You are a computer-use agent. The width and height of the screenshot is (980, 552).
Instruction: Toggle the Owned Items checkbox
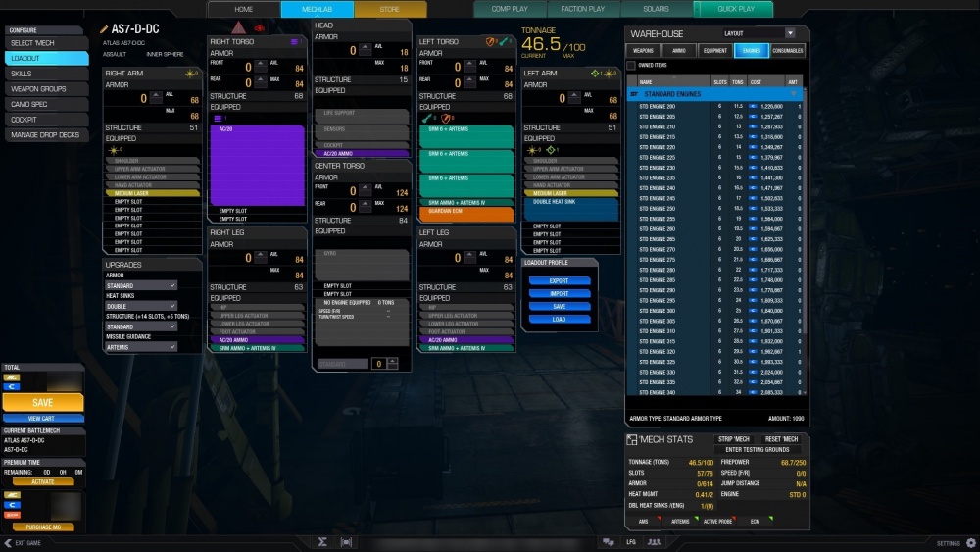point(631,65)
